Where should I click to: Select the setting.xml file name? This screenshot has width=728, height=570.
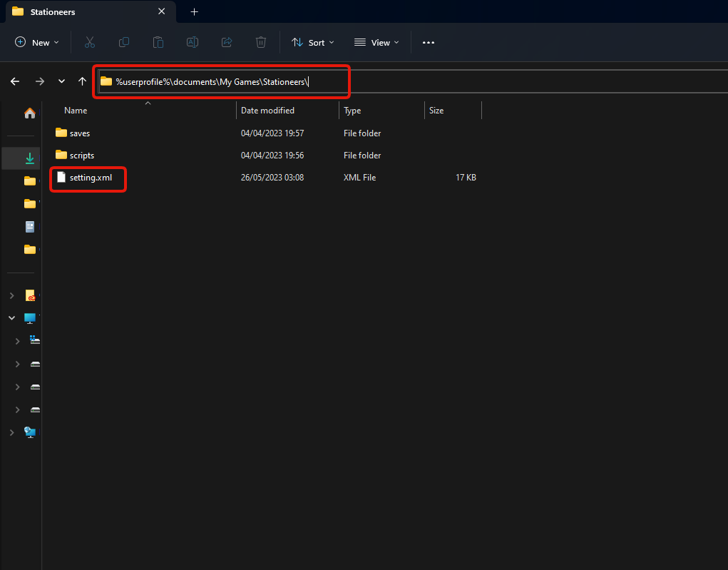[91, 178]
